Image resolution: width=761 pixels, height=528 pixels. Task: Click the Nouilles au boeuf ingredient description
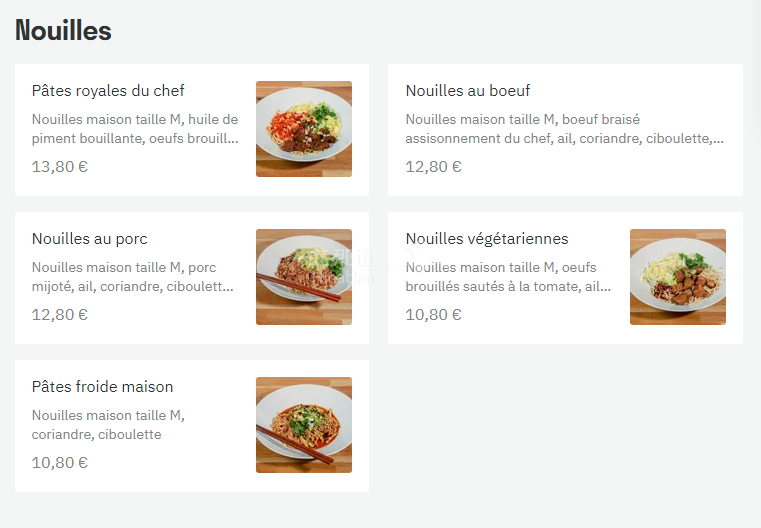(565, 129)
